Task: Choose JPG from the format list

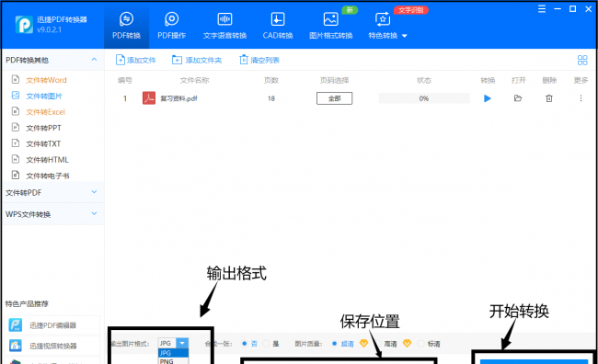Action: [173, 353]
